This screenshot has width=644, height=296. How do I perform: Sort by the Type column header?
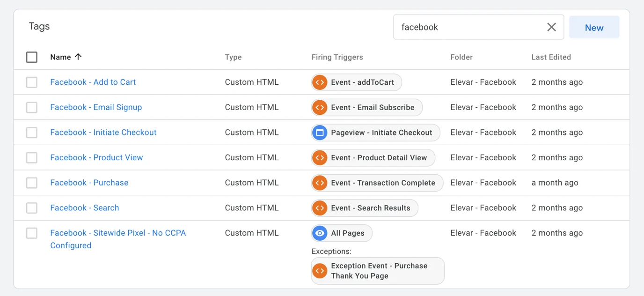pyautogui.click(x=233, y=57)
